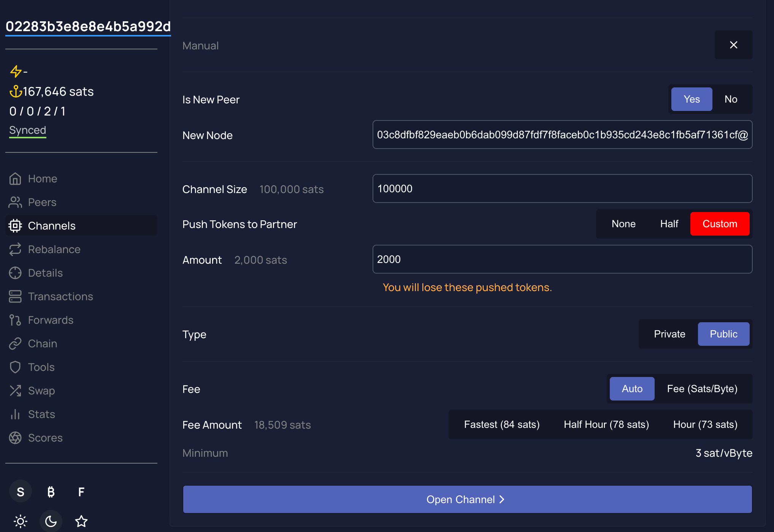Click the Synced status link

[x=27, y=130]
